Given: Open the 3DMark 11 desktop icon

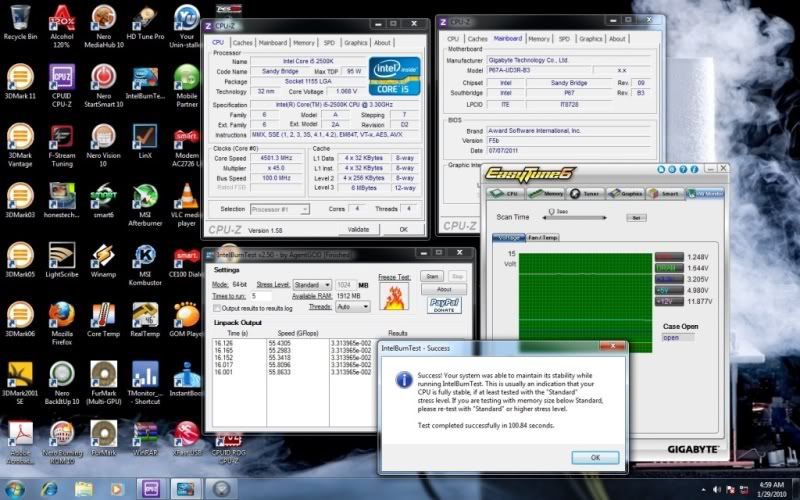Looking at the screenshot, I should coord(20,82).
